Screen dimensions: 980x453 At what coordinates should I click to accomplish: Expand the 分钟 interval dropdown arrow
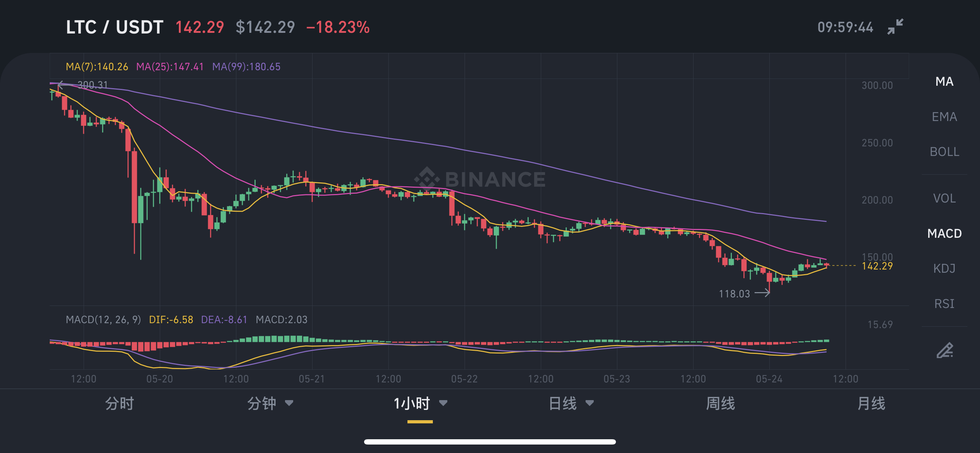click(289, 403)
